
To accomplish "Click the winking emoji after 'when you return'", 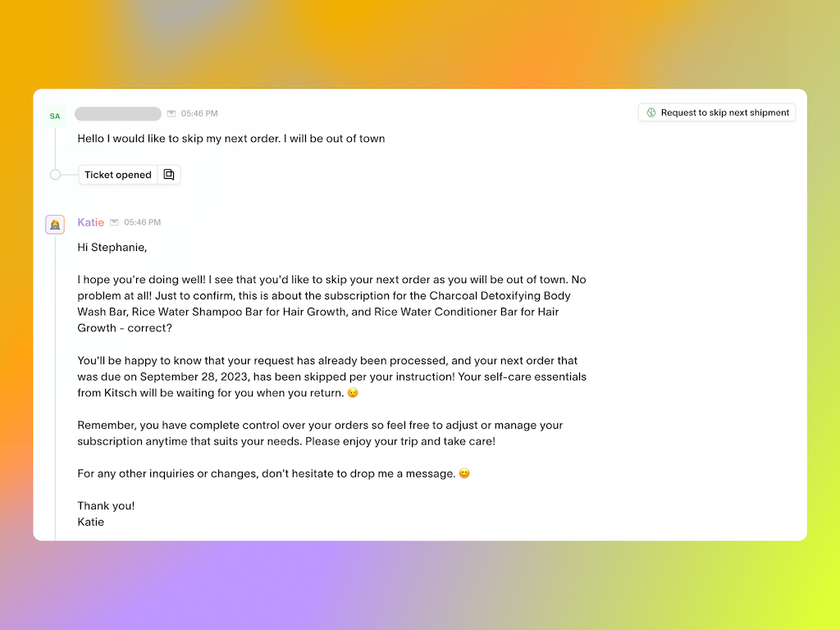I will (x=353, y=393).
